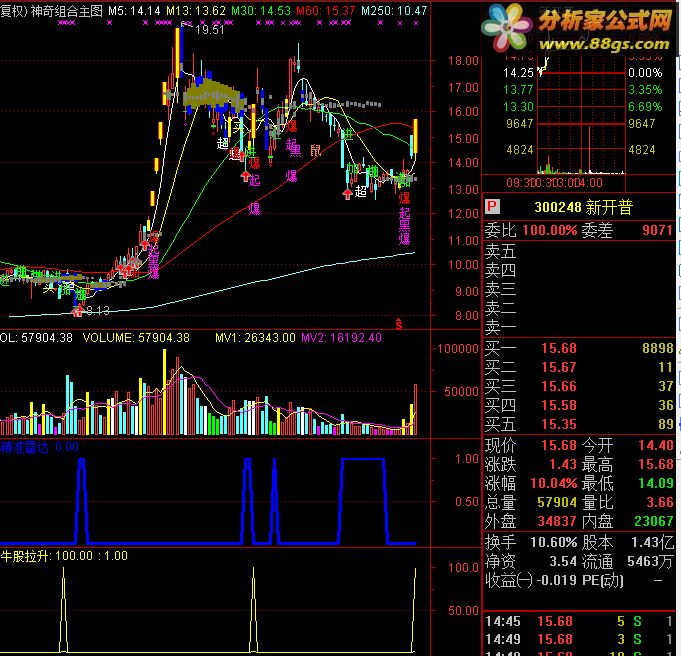Select the 卖四 ask row
This screenshot has width=681, height=656.
[x=579, y=270]
